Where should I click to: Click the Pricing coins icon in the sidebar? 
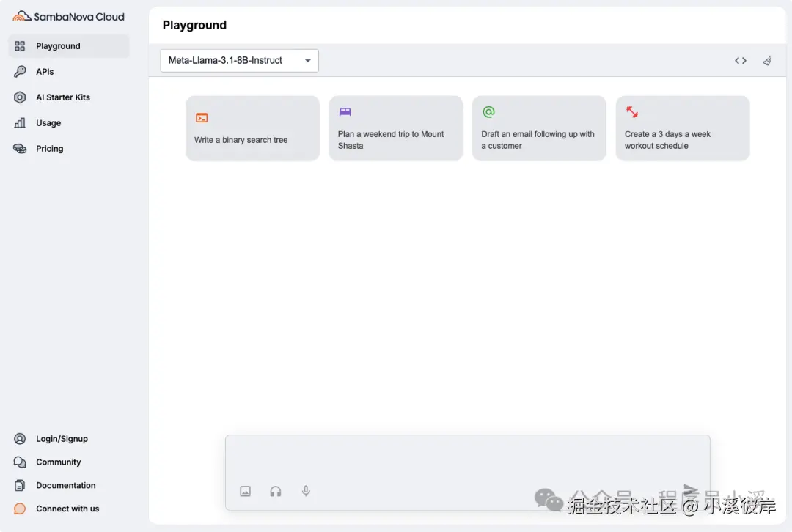(x=21, y=148)
